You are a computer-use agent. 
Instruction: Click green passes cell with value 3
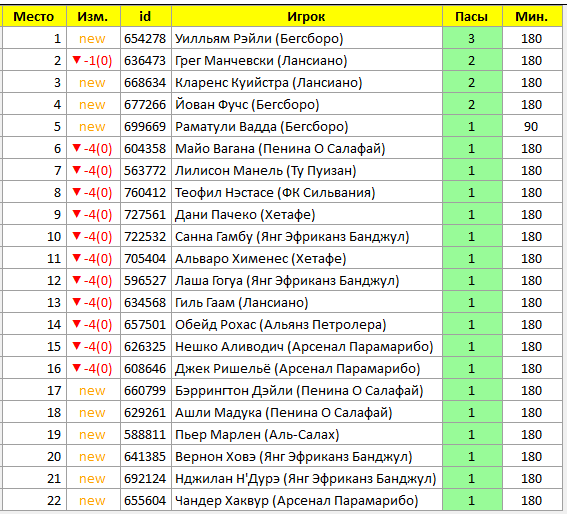pos(472,38)
